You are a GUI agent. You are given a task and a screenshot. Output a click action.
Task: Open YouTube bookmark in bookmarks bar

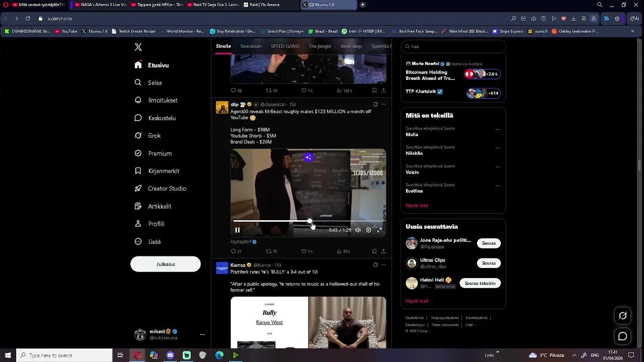[x=66, y=31]
